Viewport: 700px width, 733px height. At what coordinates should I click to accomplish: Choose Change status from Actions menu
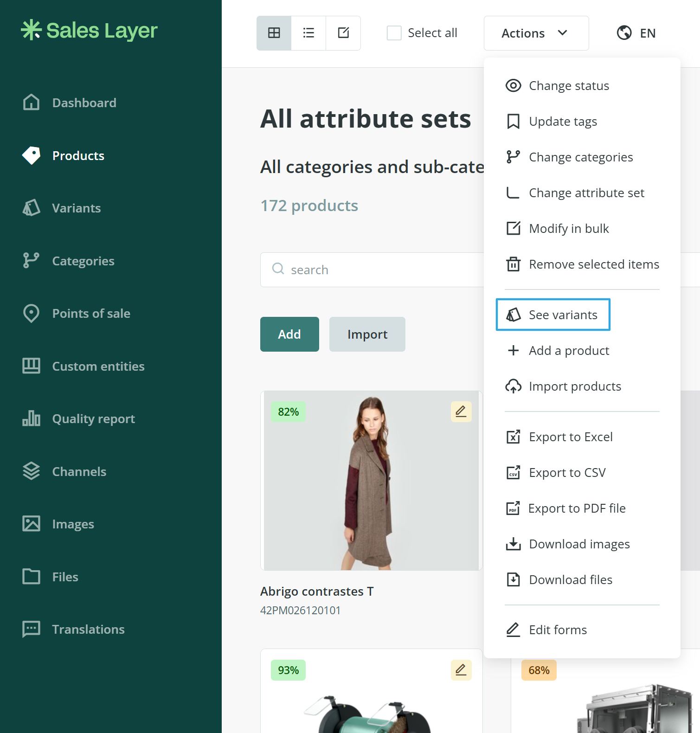click(x=557, y=85)
